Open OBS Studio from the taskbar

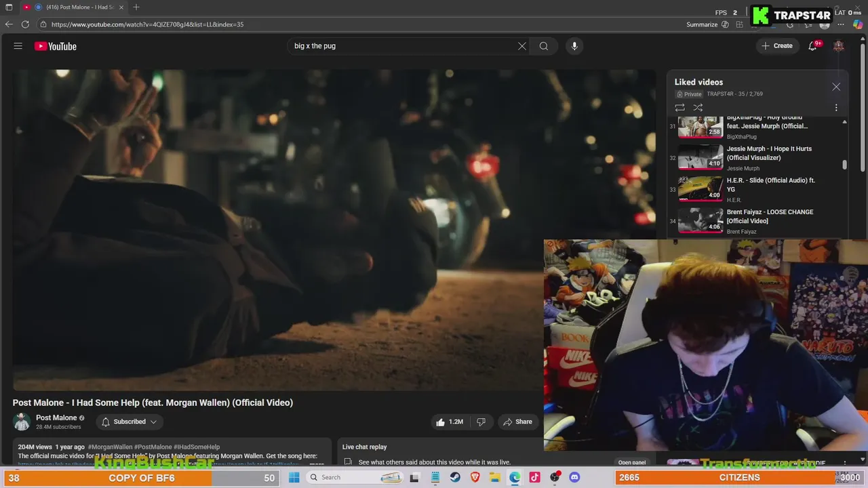[555, 477]
